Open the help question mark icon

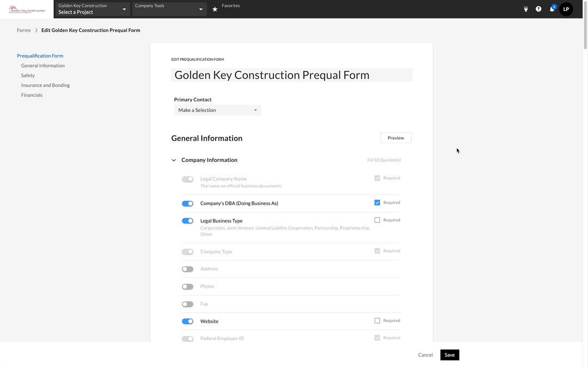[x=538, y=9]
